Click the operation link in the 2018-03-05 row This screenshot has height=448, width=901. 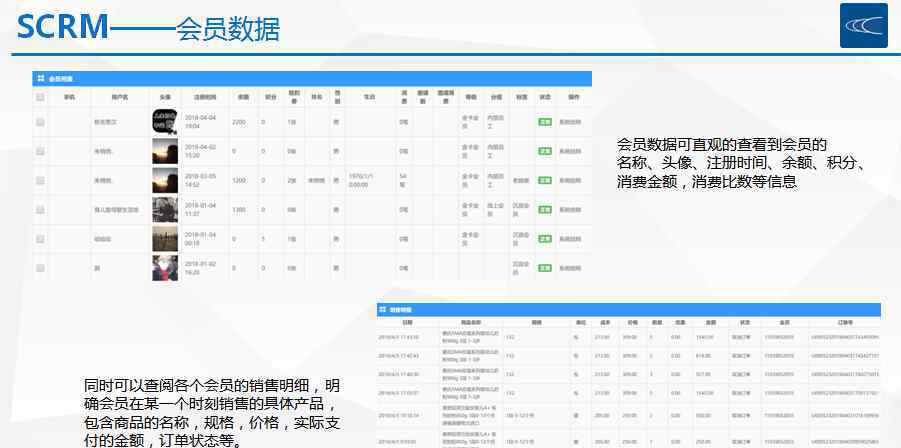571,180
